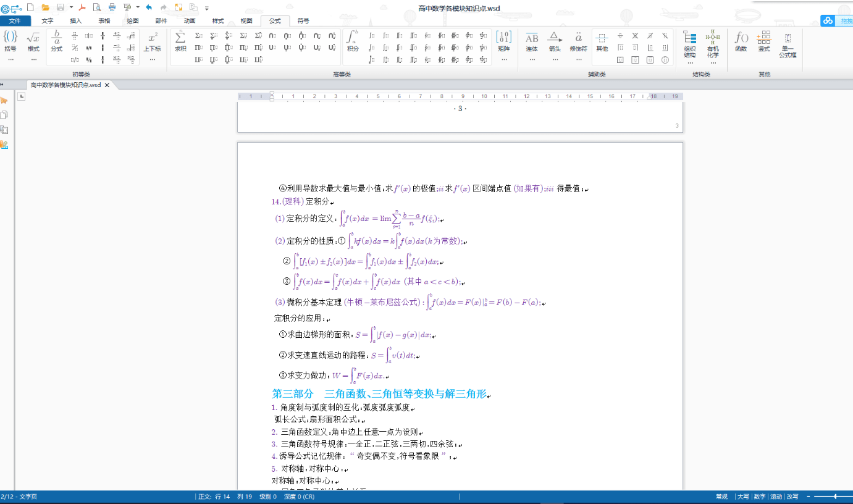Switch to the 表格 ribbon tab

coord(104,21)
